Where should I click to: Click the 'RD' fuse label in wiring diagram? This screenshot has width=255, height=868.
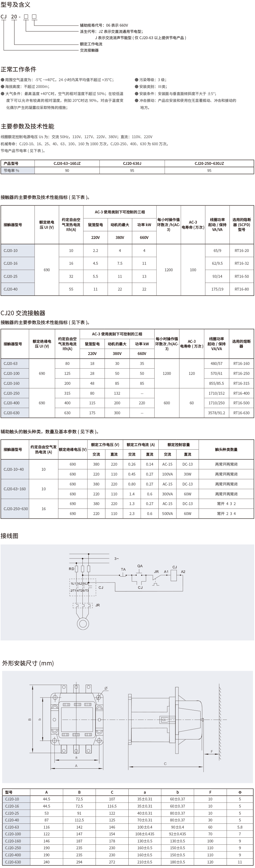71,569
